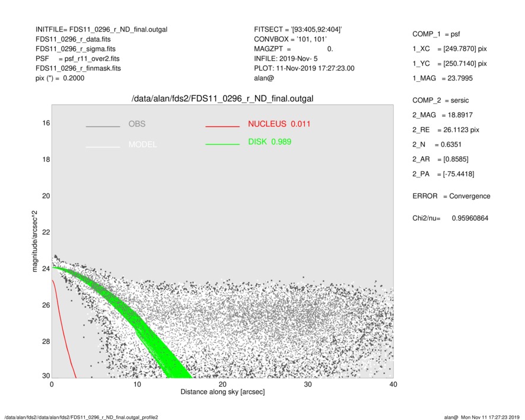Select the FDS11_0296_r_finmask.fits filename
The width and height of the screenshot is (525, 420).
click(78, 68)
